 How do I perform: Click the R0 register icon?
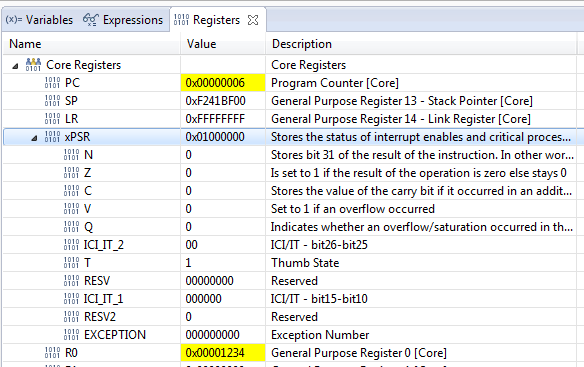tap(52, 352)
